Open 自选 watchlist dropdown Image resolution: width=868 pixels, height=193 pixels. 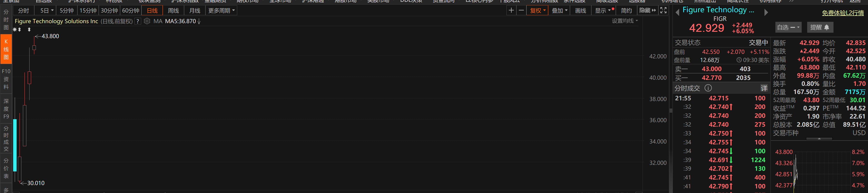[x=788, y=27]
